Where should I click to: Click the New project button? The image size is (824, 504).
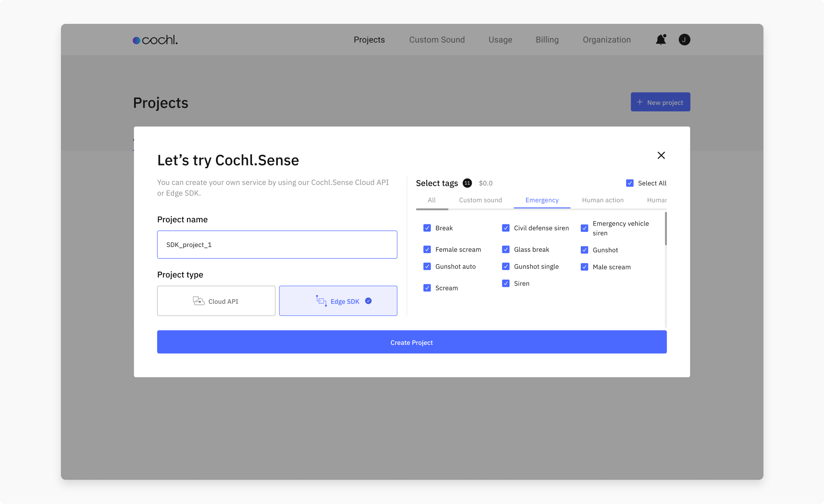(x=660, y=102)
